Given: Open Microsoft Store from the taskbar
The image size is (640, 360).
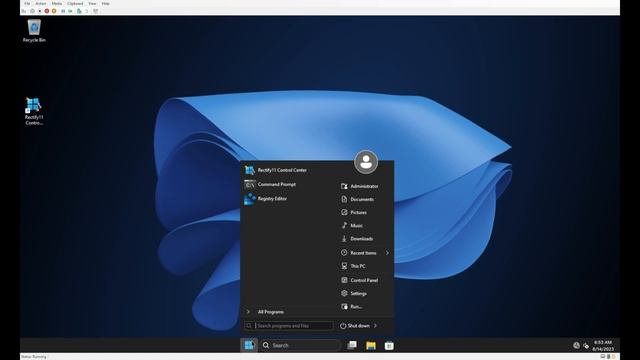Looking at the screenshot, I should pyautogui.click(x=389, y=345).
